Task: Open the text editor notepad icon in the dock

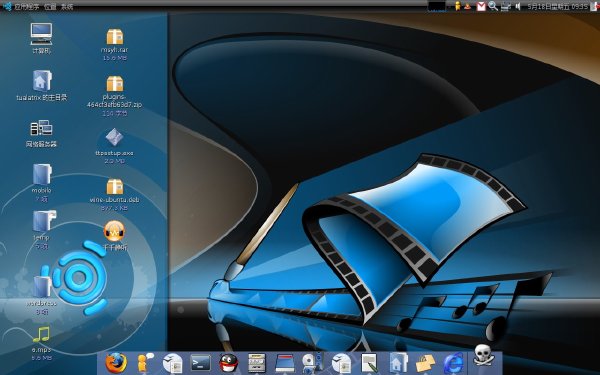Action: 370,363
